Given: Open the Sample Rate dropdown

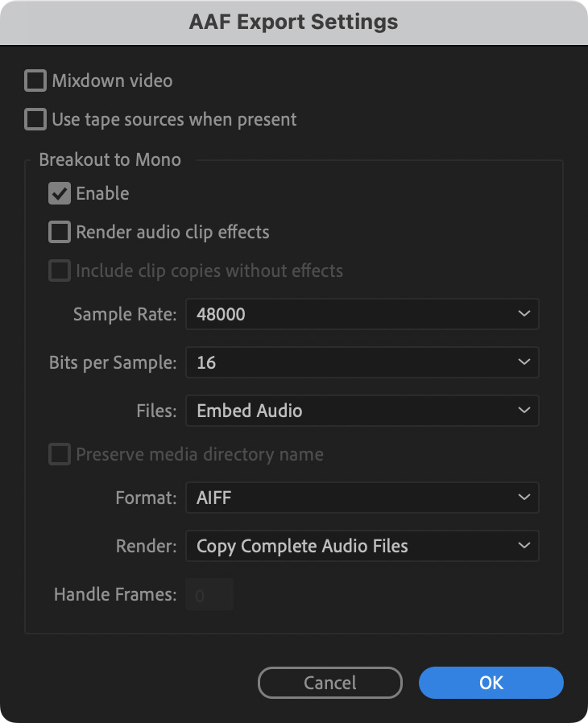Looking at the screenshot, I should tap(362, 314).
